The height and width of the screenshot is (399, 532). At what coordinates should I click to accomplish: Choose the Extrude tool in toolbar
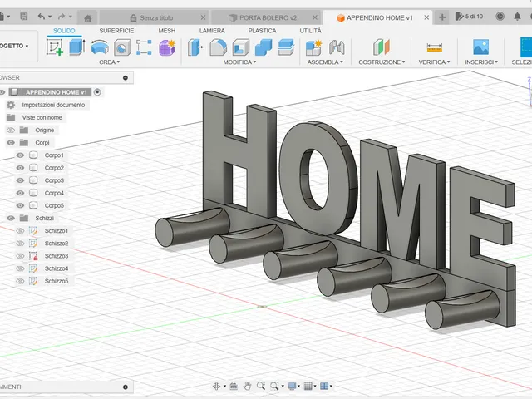(77, 47)
